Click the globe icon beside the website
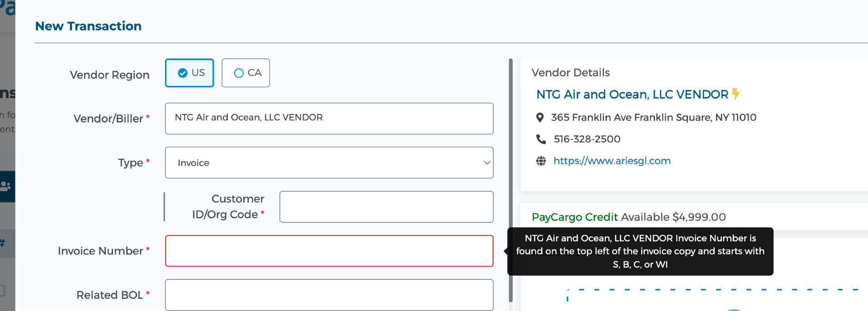 point(541,161)
